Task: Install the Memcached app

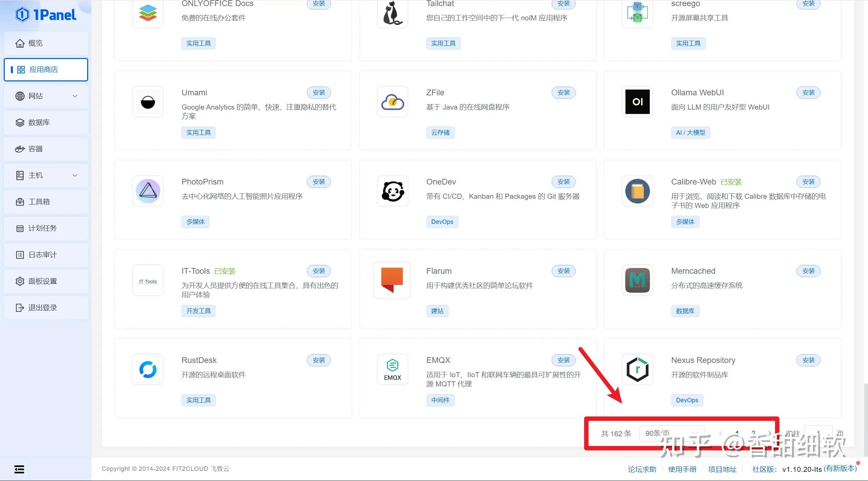Action: [808, 271]
